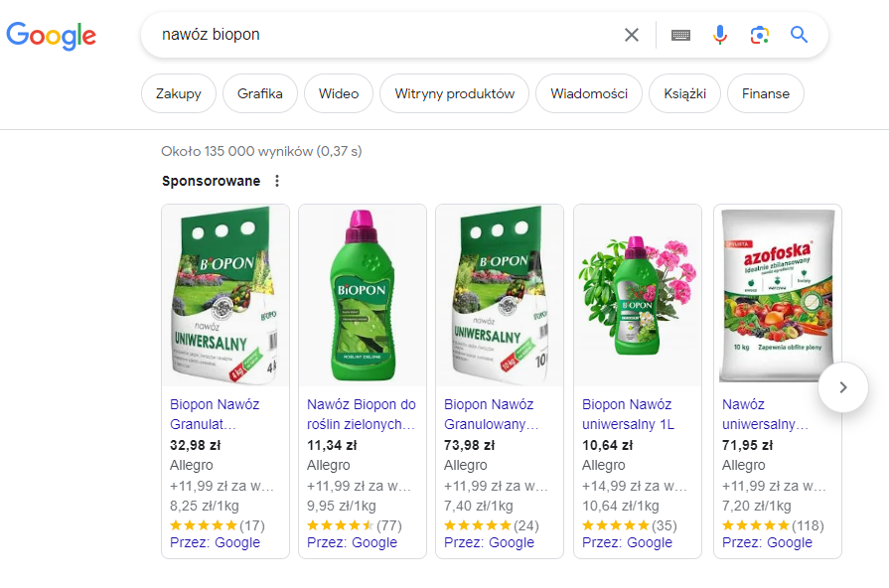Click the 7,20 zł/1kg unit price
Viewport: 889px width, 588px height.
(x=756, y=506)
